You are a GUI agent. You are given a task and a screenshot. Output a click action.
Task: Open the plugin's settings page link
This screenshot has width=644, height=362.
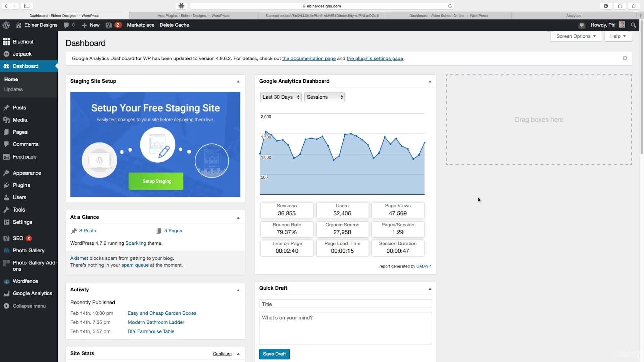coord(375,58)
